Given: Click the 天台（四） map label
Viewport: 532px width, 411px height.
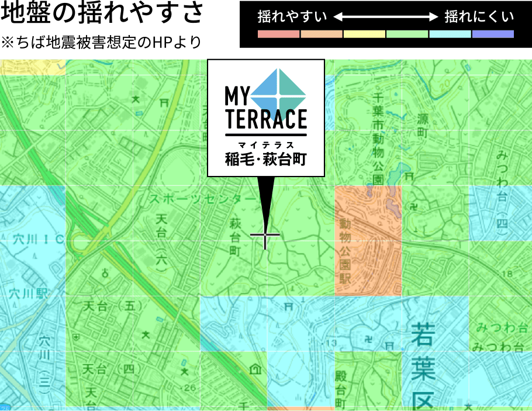Looking at the screenshot, I should click(113, 368).
